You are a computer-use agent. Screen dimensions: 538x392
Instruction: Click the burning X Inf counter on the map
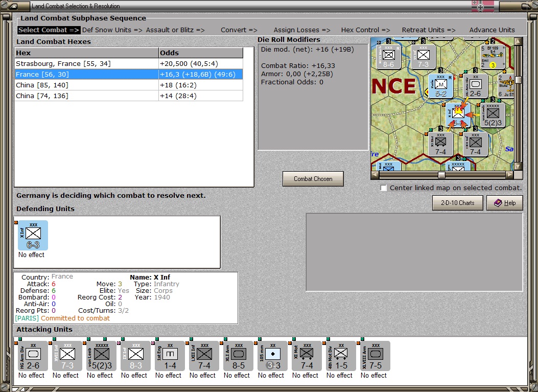pyautogui.click(x=458, y=114)
